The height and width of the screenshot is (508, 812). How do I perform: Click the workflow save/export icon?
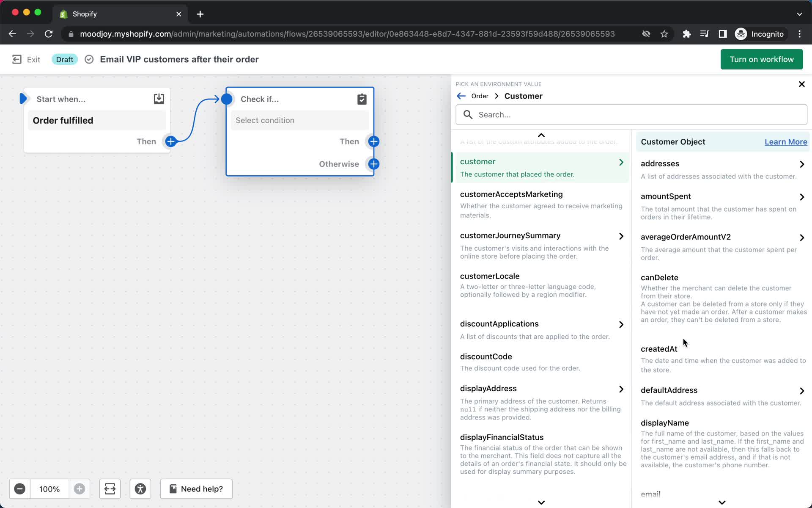[x=159, y=98]
